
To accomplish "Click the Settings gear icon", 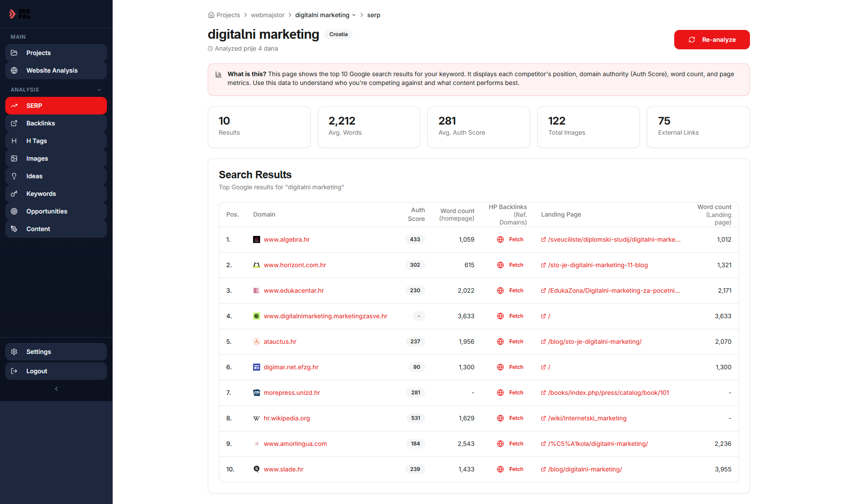I will 14,352.
